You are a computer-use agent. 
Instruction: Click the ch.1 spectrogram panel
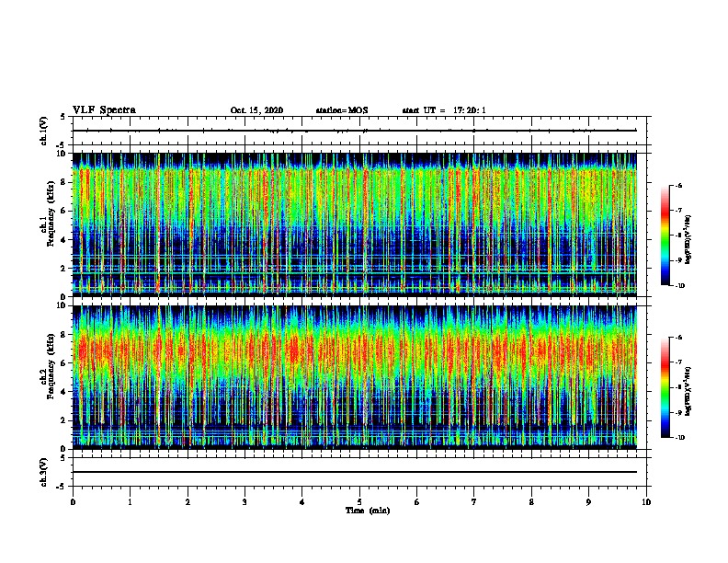[x=355, y=224]
